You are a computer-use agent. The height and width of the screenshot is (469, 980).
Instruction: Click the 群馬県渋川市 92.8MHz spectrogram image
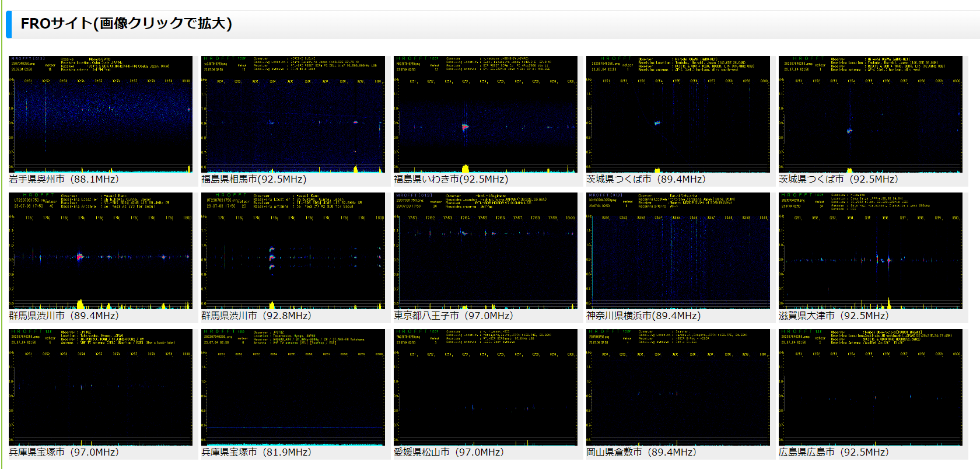(293, 251)
